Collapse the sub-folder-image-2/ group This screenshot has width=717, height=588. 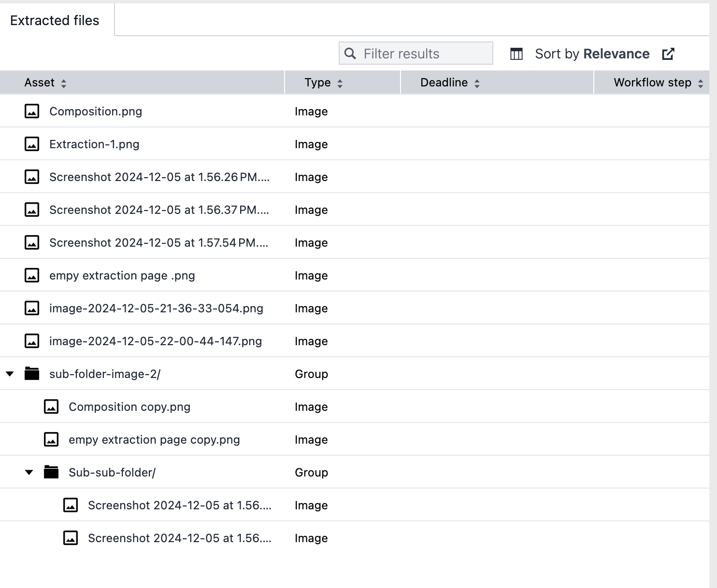click(x=10, y=374)
